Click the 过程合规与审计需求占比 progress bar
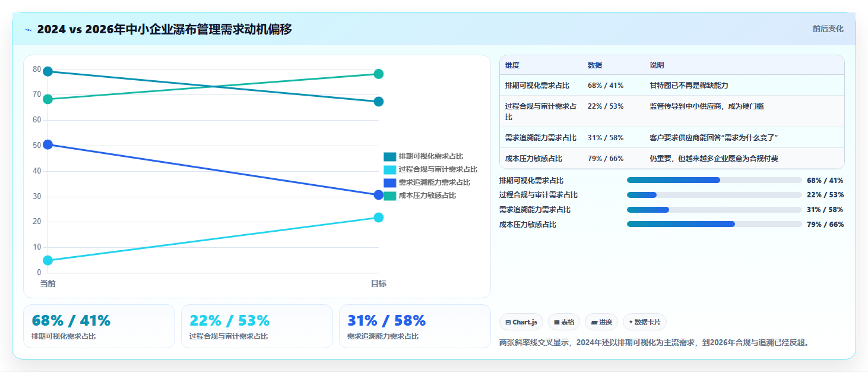868x372 pixels. [x=714, y=195]
